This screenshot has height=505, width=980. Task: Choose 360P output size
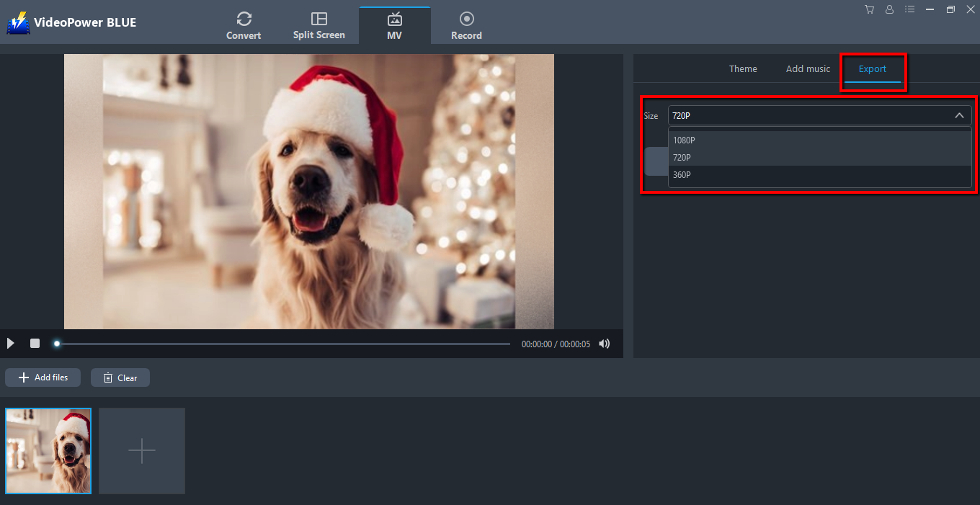click(682, 174)
